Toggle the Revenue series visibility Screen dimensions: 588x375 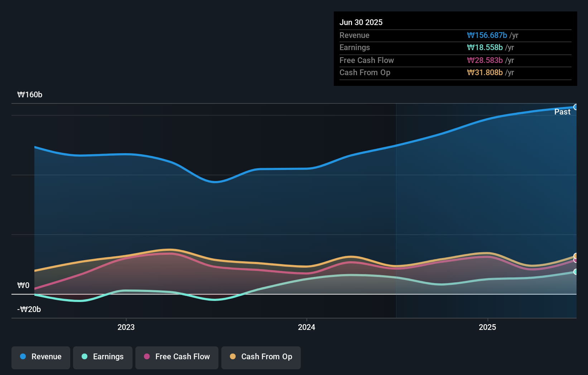coord(40,357)
